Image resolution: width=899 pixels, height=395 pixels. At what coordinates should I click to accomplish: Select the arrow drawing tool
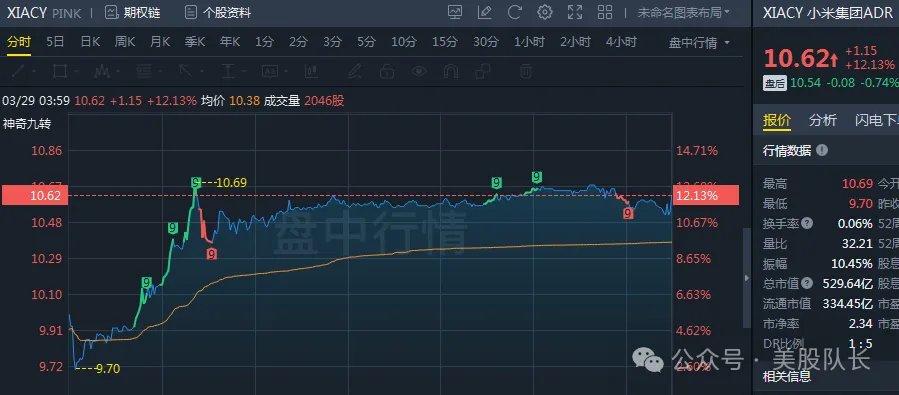pos(185,71)
